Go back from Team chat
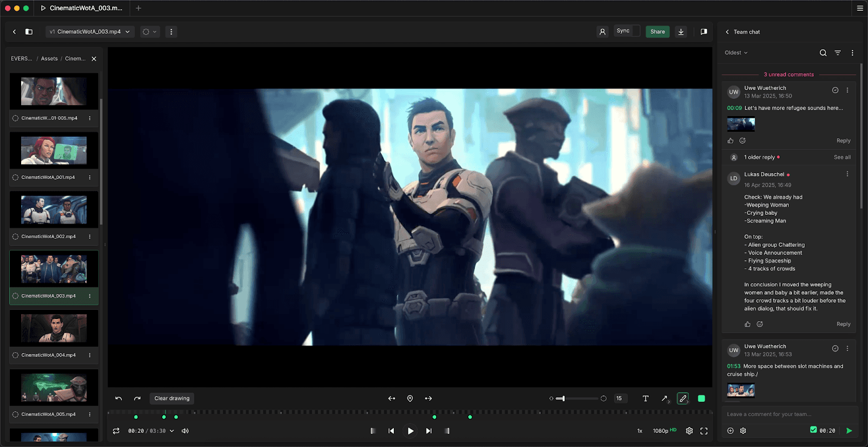 pyautogui.click(x=727, y=32)
